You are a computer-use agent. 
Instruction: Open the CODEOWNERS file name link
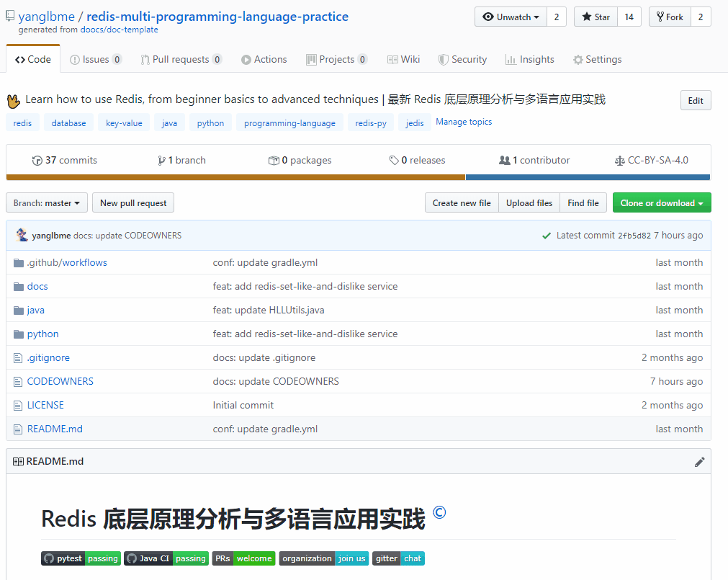click(x=60, y=381)
